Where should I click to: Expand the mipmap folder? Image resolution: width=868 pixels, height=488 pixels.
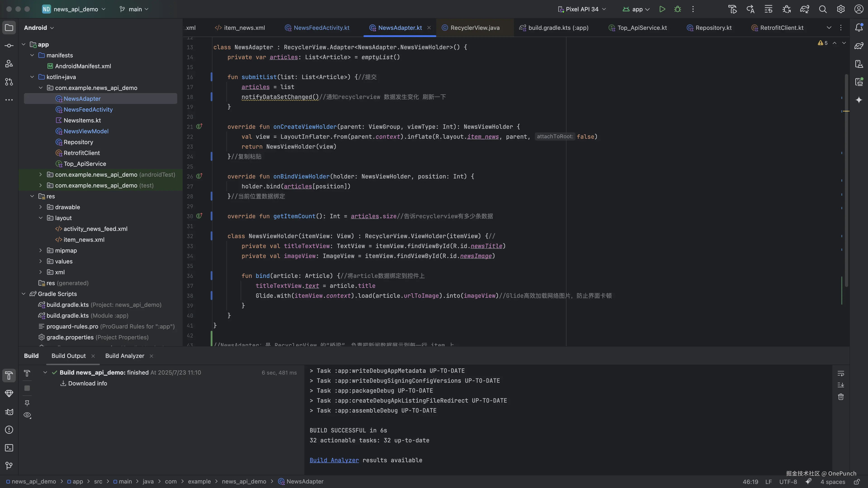click(x=40, y=251)
